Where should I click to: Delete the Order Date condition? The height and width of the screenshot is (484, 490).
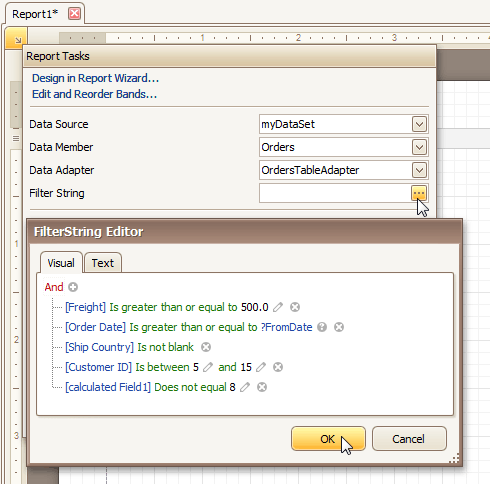coord(339,327)
